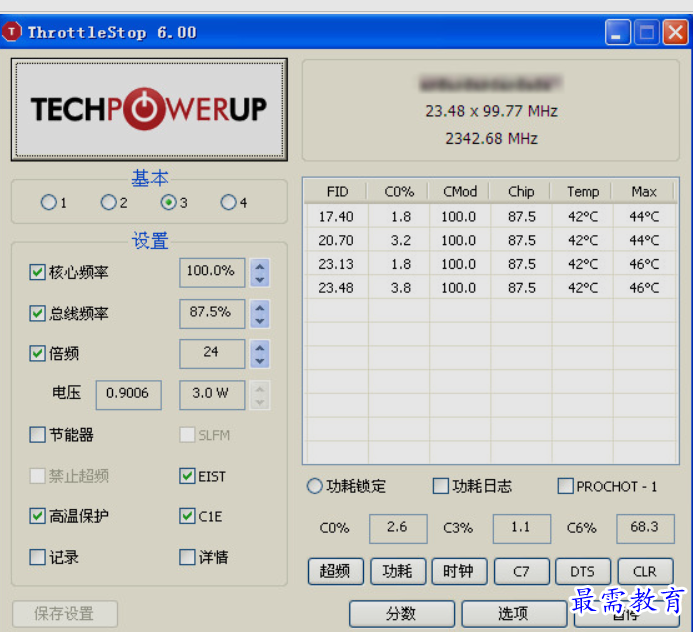Enable the 功耗日志 checkbox
The width and height of the screenshot is (693, 632).
pyautogui.click(x=441, y=486)
